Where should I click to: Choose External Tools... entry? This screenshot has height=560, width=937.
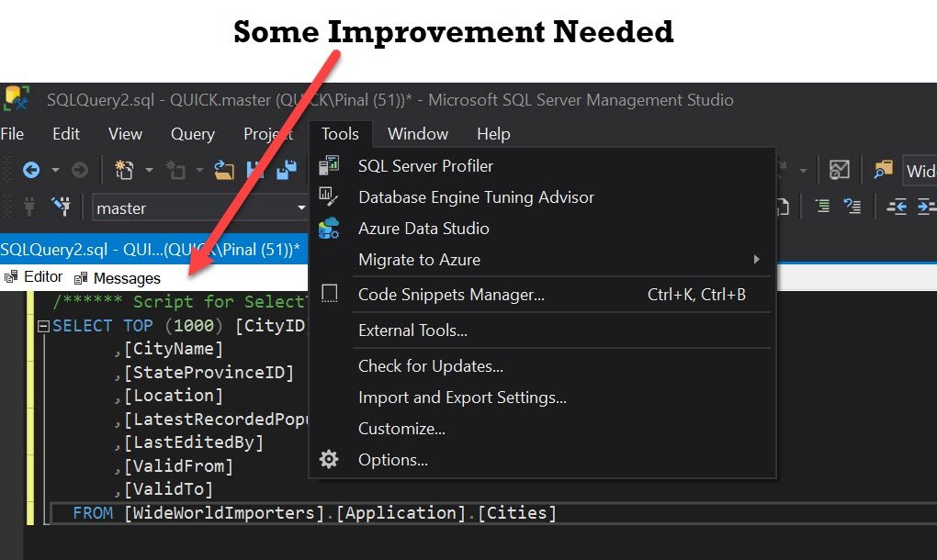[543, 330]
